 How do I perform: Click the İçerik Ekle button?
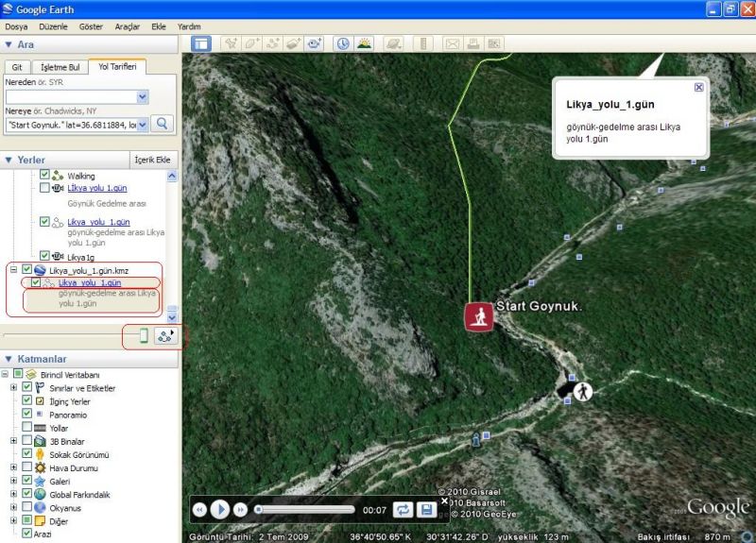[152, 161]
